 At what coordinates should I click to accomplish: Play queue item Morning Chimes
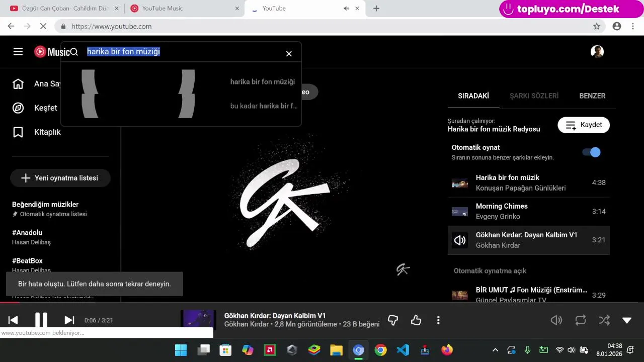528,211
